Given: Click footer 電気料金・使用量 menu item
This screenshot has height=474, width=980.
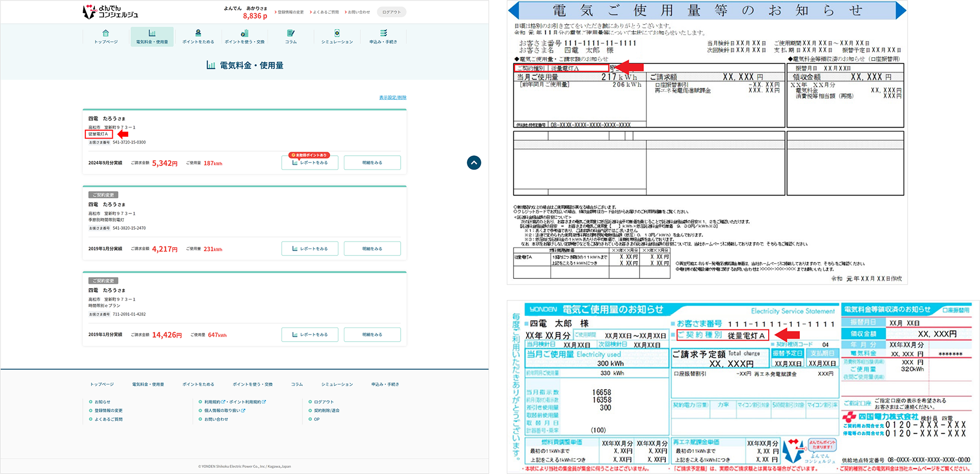Looking at the screenshot, I should click(x=148, y=384).
